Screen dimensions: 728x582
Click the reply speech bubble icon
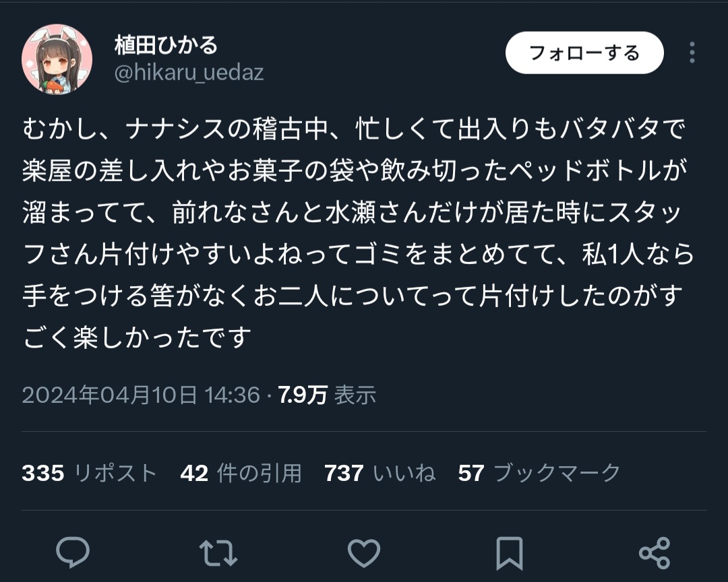tap(72, 552)
